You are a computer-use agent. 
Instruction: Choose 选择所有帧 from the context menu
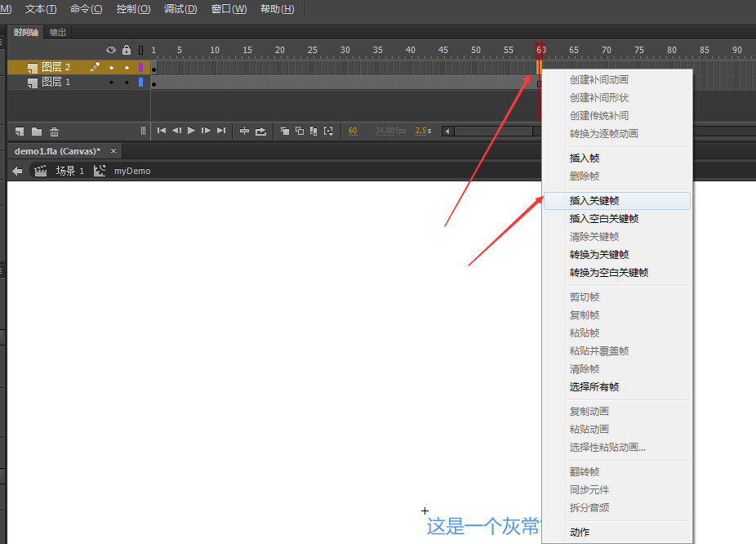(617, 387)
